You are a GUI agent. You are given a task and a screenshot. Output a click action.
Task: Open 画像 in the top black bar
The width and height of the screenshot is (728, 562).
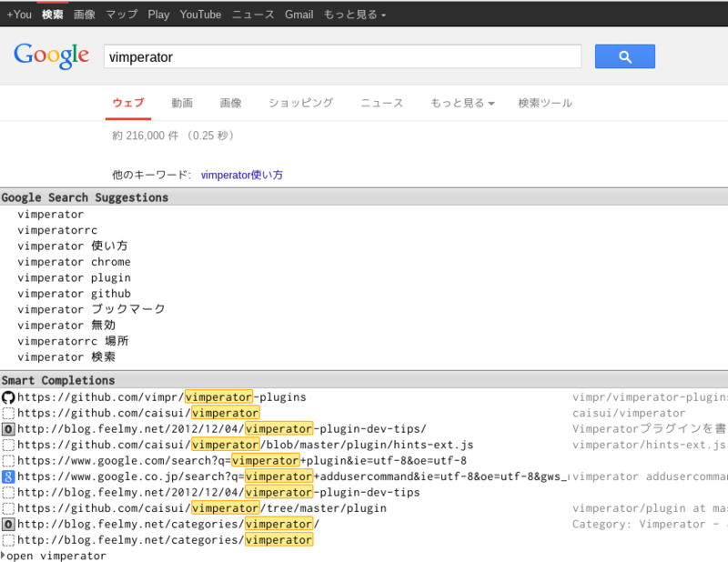(x=85, y=15)
